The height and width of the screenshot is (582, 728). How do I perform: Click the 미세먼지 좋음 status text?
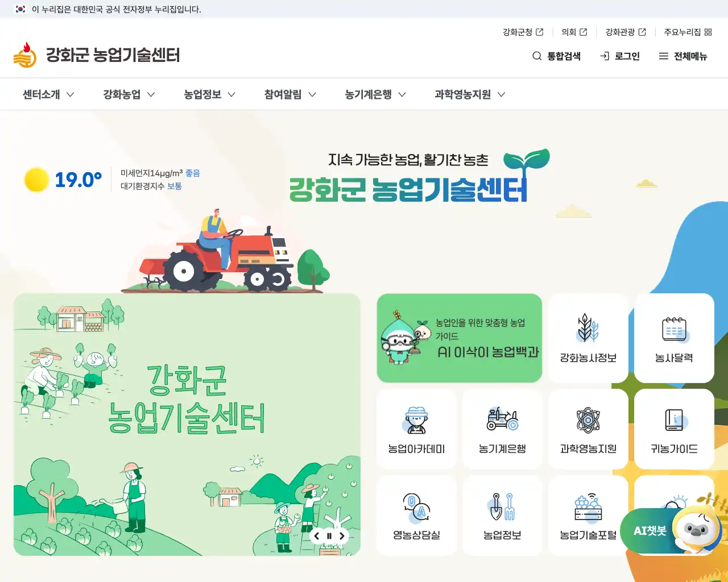pyautogui.click(x=160, y=173)
